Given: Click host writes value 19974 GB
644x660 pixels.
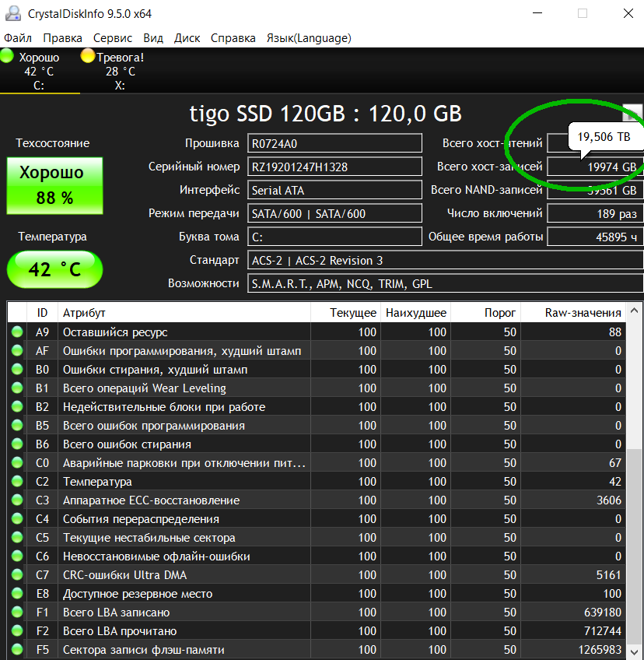Looking at the screenshot, I should point(595,167).
